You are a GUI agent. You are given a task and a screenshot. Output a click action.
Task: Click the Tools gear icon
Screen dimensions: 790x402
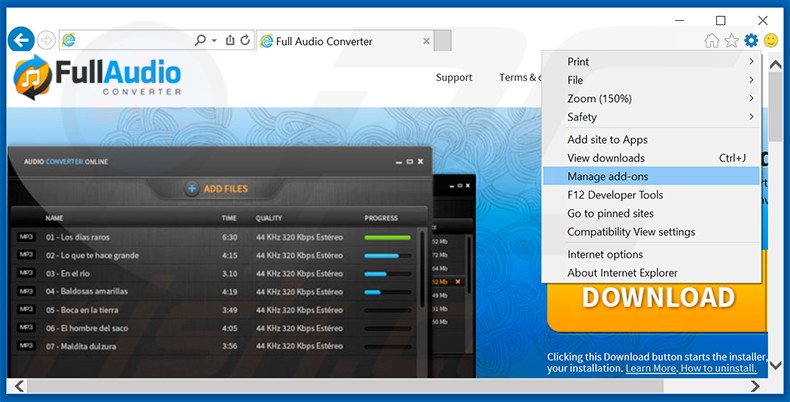coord(751,40)
